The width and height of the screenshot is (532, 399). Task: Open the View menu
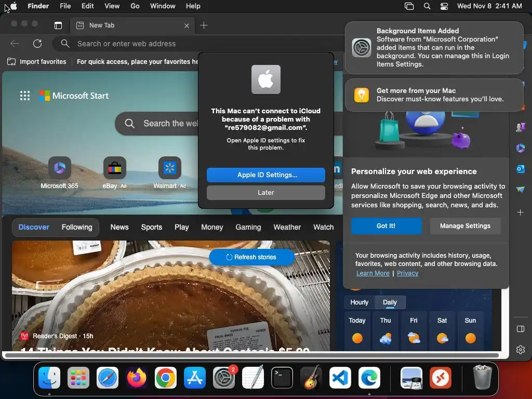(112, 6)
